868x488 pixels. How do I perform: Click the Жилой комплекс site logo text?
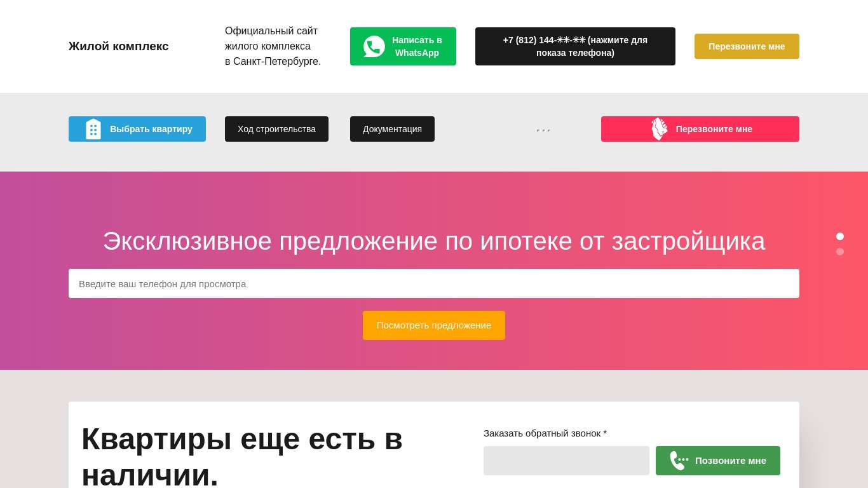pos(119,46)
